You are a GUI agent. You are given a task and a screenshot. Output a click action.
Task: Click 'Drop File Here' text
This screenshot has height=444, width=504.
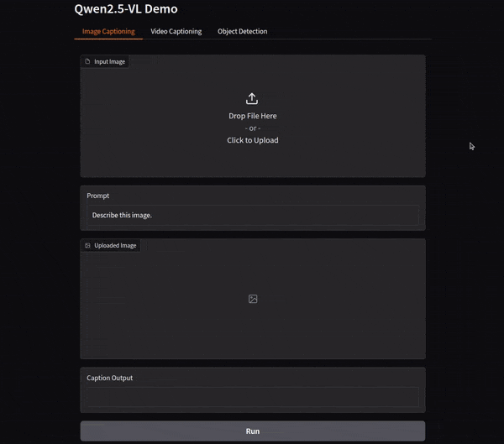(x=253, y=116)
